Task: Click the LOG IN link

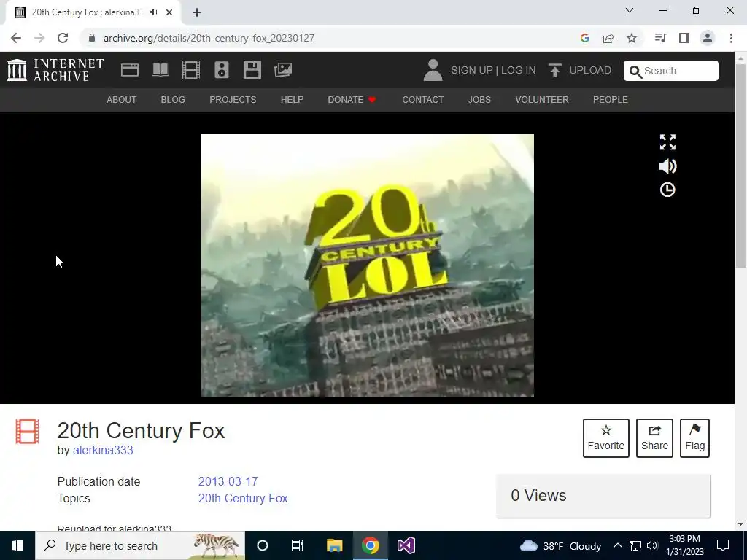Action: coord(519,71)
